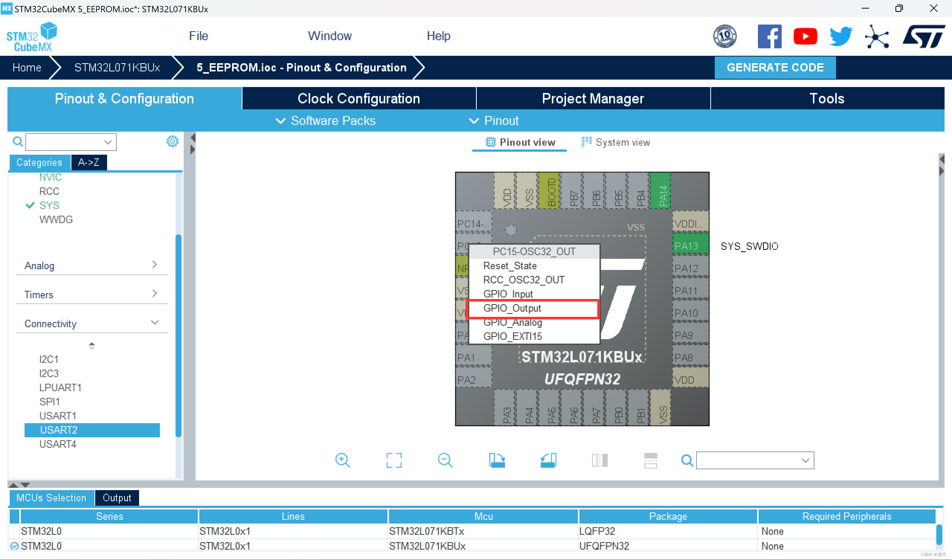This screenshot has height=560, width=952.
Task: Click the STM32CubeMX logo
Action: pyautogui.click(x=32, y=37)
